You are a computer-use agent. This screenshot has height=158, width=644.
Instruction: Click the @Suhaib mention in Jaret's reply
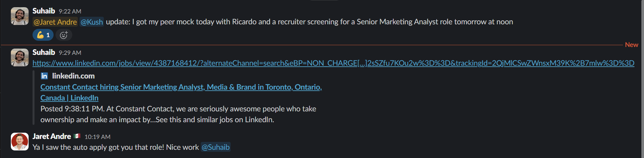pos(216,147)
